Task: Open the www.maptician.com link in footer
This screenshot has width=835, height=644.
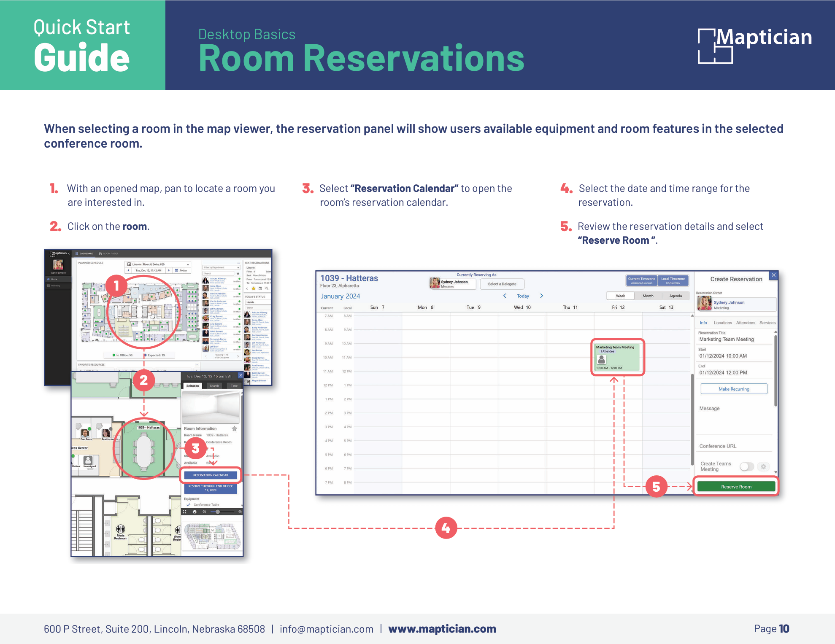Action: tap(442, 629)
